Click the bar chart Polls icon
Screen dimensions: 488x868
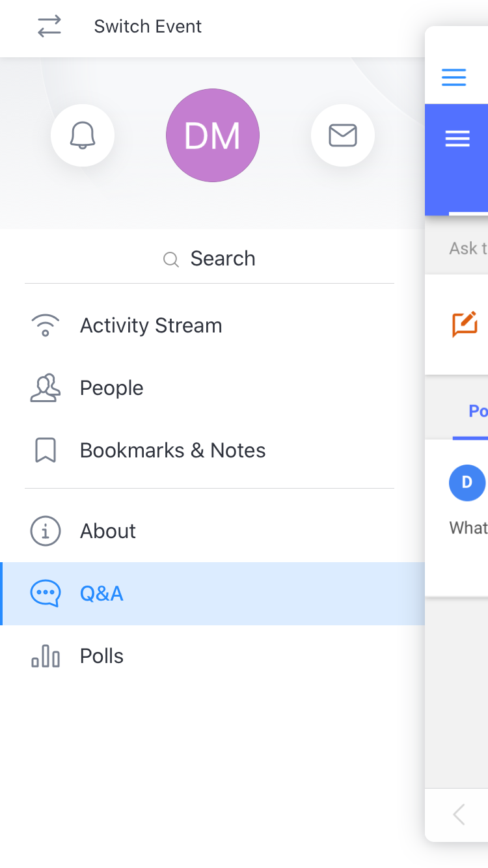tap(46, 656)
